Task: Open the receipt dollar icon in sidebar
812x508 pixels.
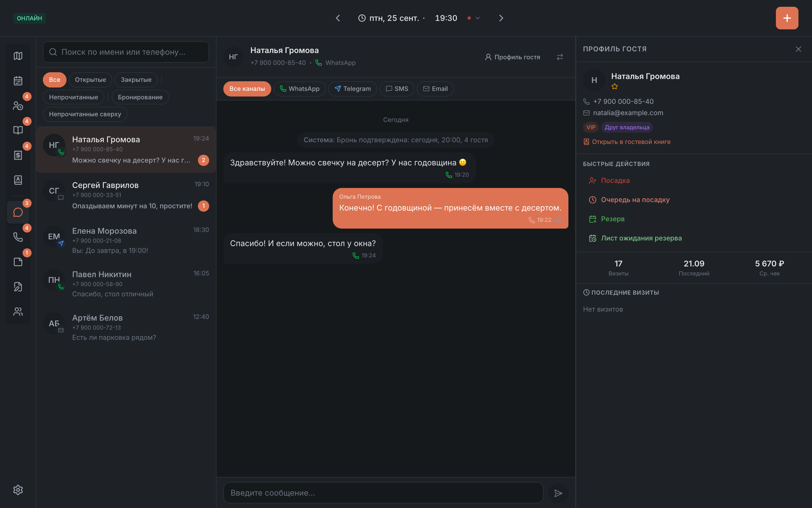Action: [18, 155]
